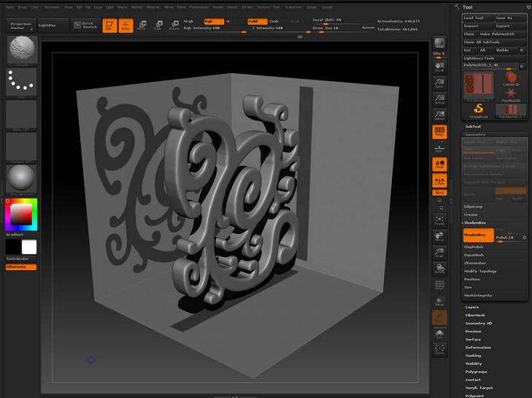Screen dimensions: 532x398
Task: Expand the Deformation section
Action: tap(478, 348)
